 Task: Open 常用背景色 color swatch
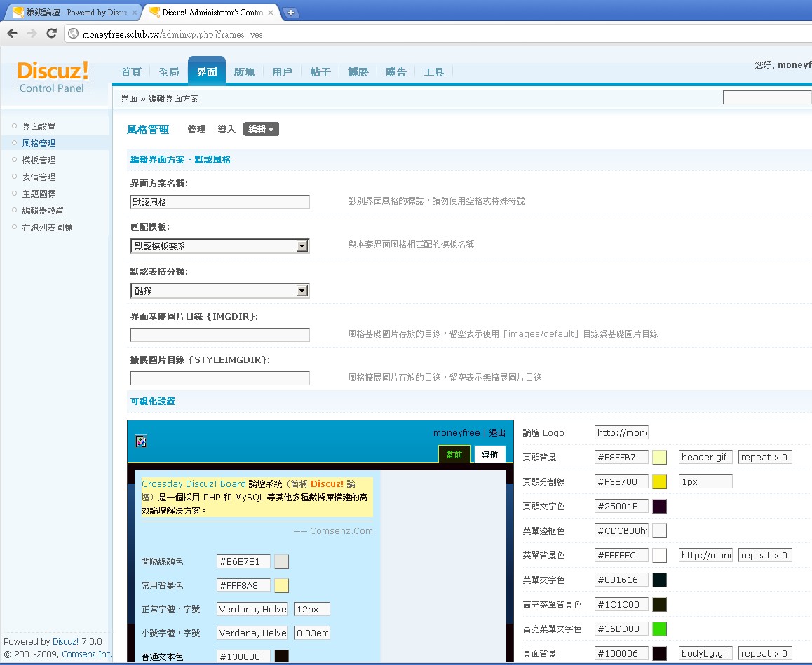(281, 585)
